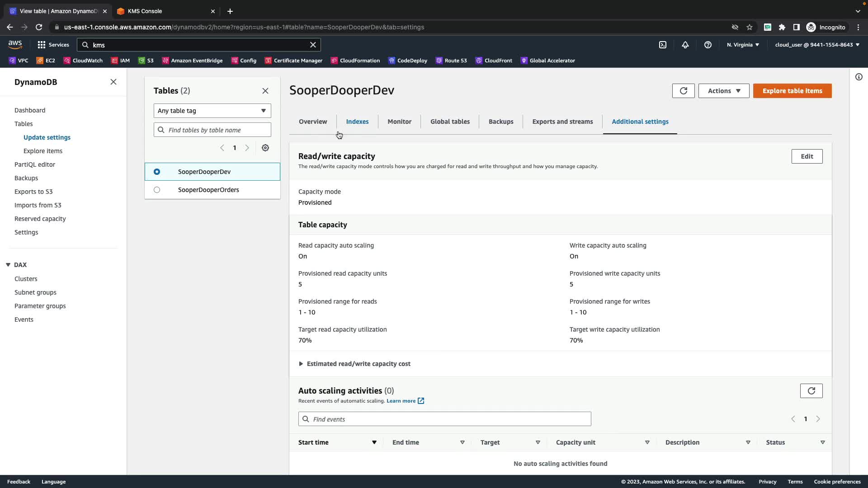
Task: Refresh the SooperDooperDev table view
Action: coord(683,91)
